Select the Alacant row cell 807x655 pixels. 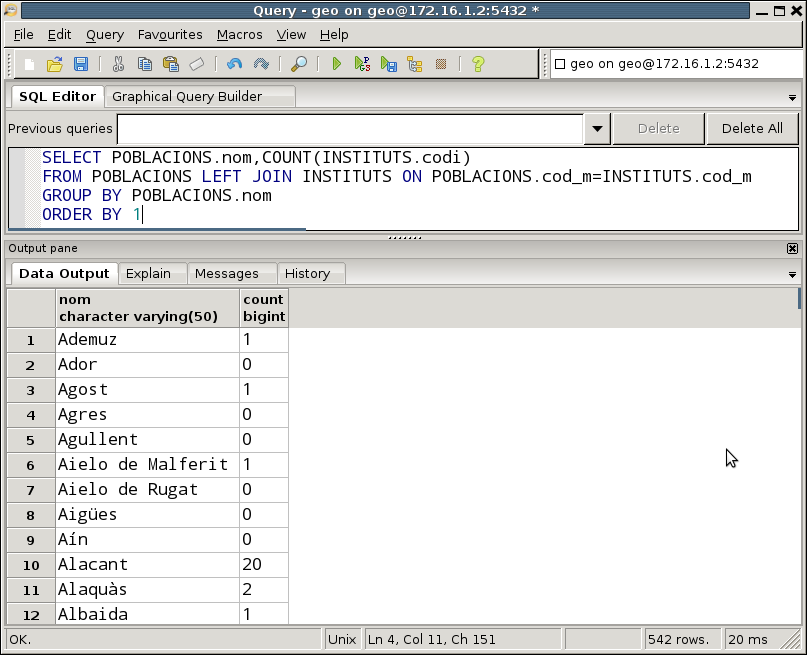147,565
